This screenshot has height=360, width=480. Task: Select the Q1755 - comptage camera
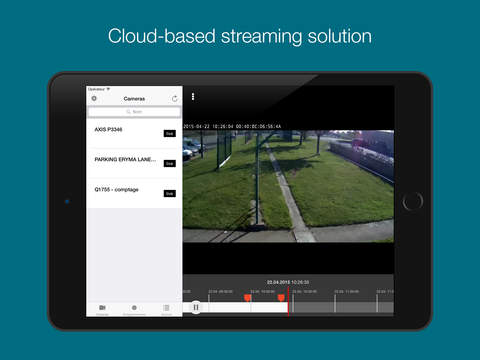[134, 193]
